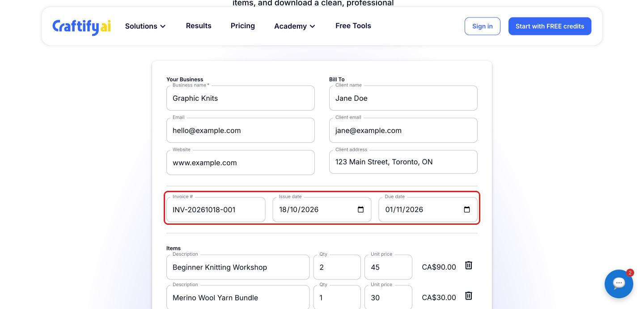Open the Due date calendar picker
Screen dimensions: 644x309
pos(467,210)
